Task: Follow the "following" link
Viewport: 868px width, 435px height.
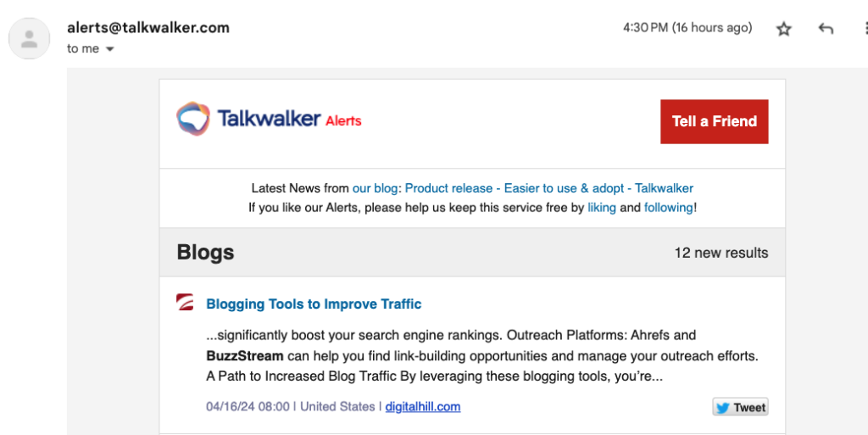Action: coord(668,207)
